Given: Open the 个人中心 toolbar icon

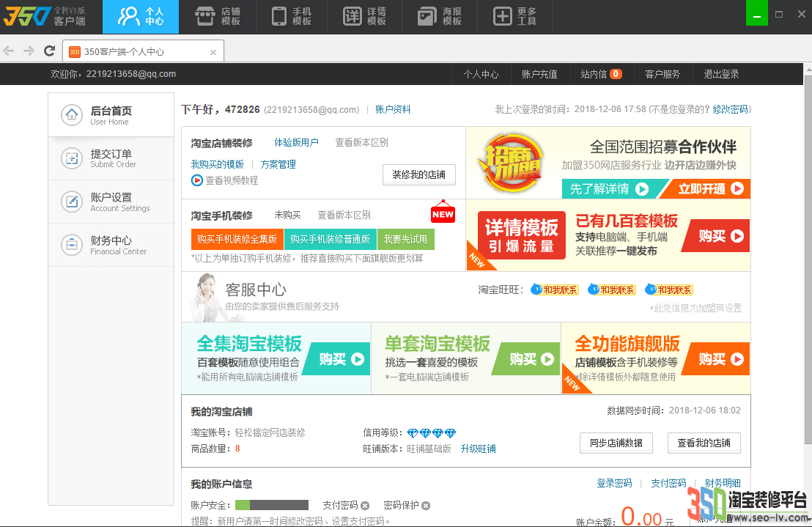Looking at the screenshot, I should (x=140, y=17).
